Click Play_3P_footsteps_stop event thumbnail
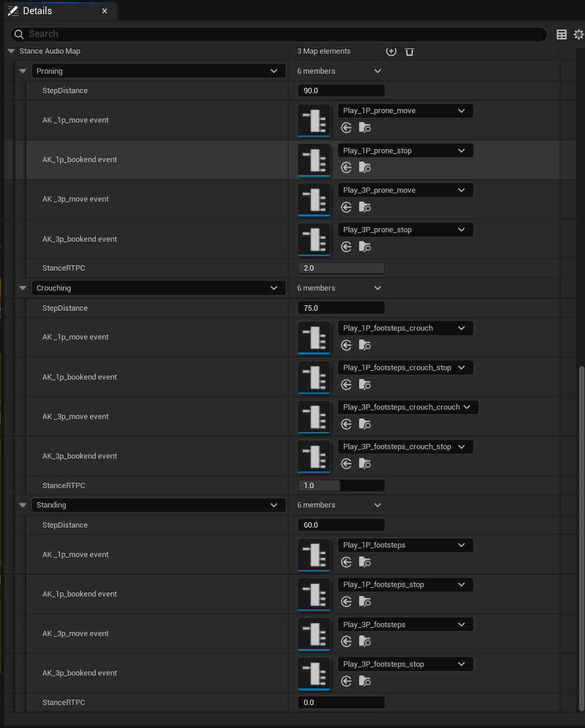The height and width of the screenshot is (728, 585). [x=314, y=673]
